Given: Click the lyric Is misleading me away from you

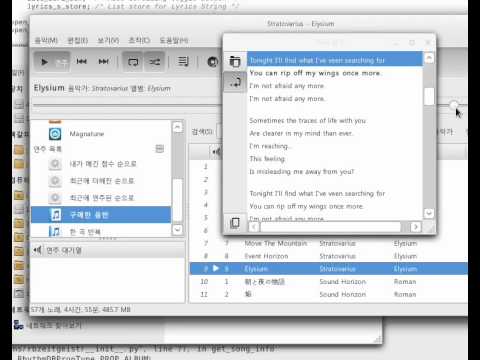Looking at the screenshot, I should click(x=302, y=172).
